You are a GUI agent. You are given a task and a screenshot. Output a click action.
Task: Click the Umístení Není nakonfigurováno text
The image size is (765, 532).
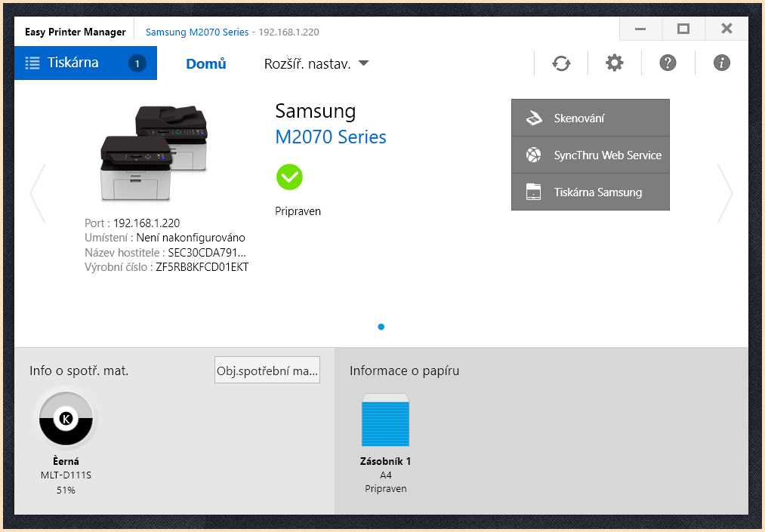(165, 238)
